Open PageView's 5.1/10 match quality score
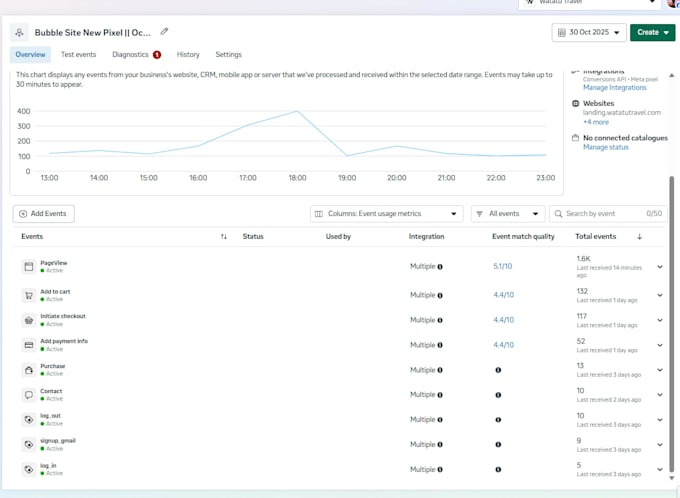Viewport: 680px width, 498px height. click(503, 266)
